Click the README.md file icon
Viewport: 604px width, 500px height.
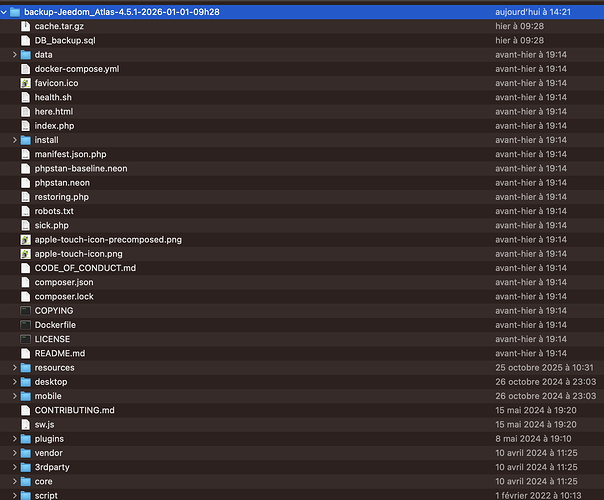pos(25,354)
